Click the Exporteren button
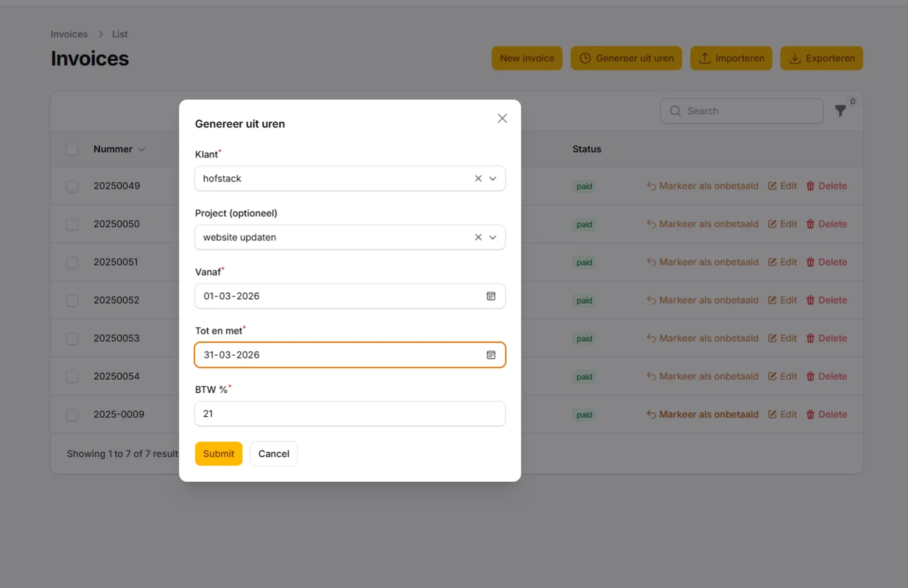Image resolution: width=908 pixels, height=588 pixels. coord(821,58)
